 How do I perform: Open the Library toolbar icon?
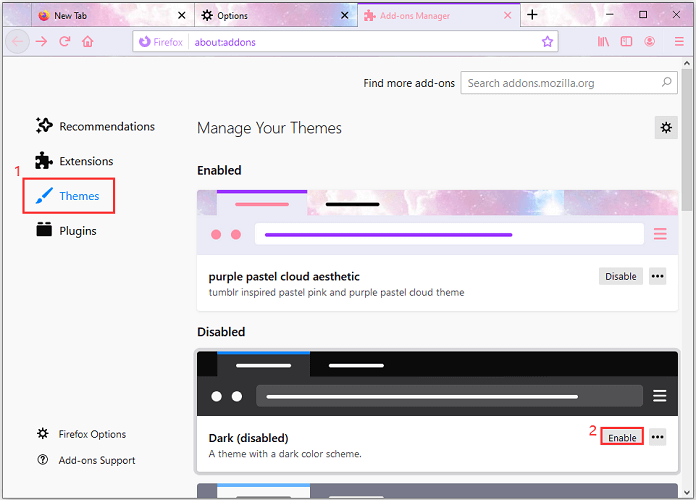(603, 42)
